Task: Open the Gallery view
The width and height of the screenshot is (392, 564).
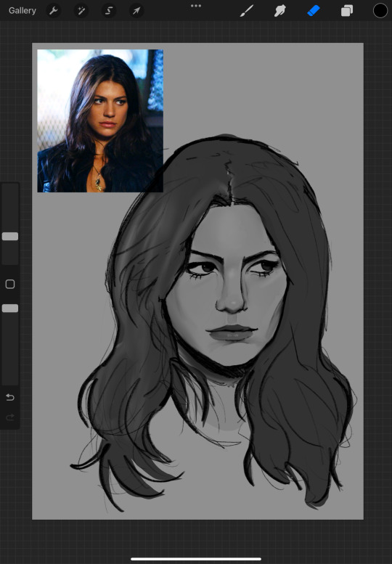Action: click(23, 10)
